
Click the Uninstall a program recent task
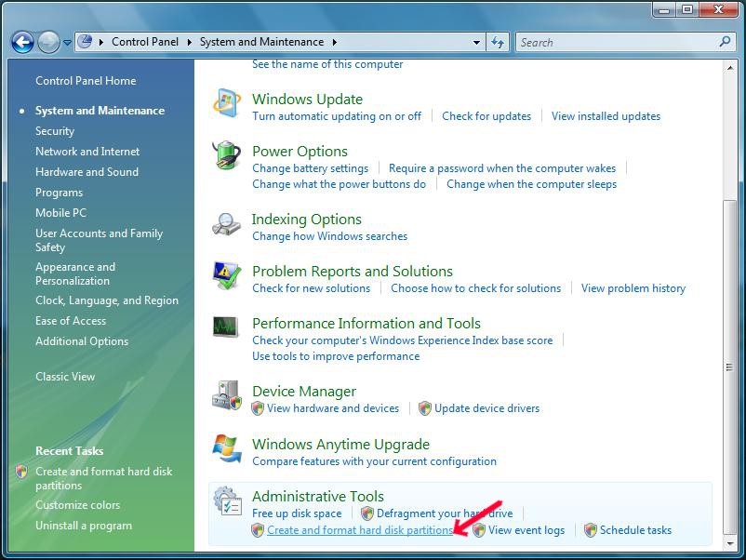84,526
